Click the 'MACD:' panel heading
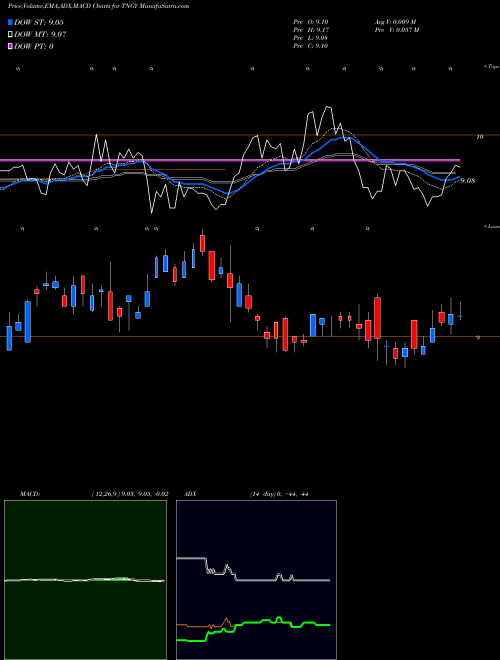 pyautogui.click(x=30, y=494)
